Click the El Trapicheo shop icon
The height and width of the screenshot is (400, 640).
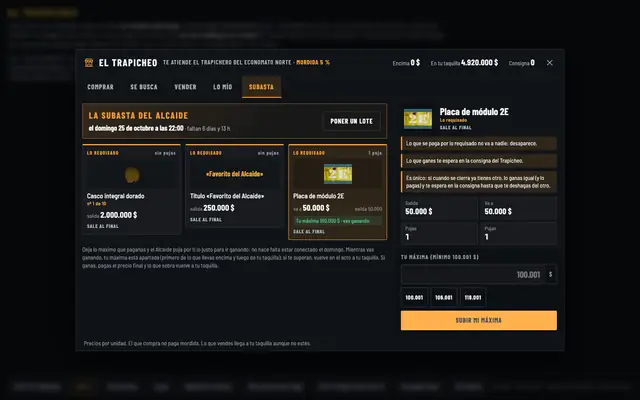(x=89, y=63)
